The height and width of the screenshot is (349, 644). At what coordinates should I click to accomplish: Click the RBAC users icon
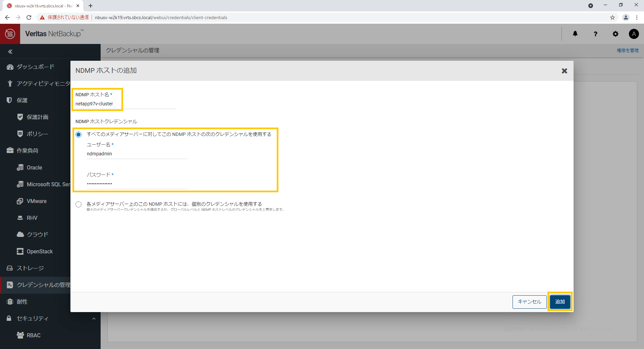tap(20, 335)
